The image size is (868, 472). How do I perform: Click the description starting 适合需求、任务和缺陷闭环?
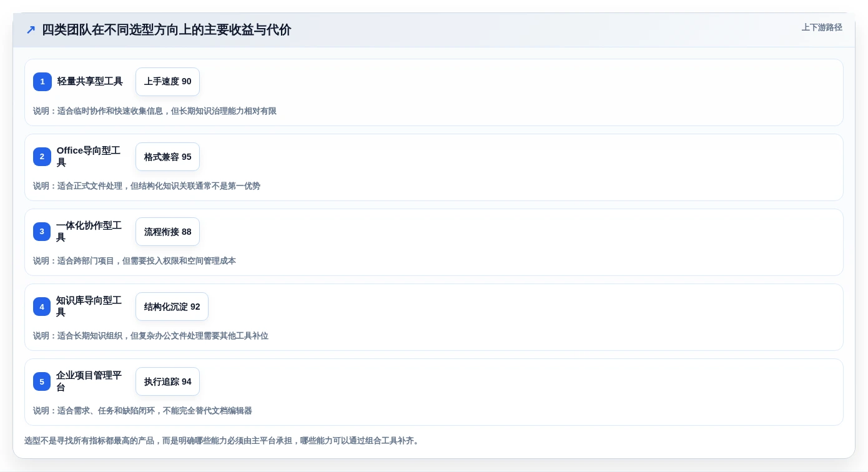142,411
